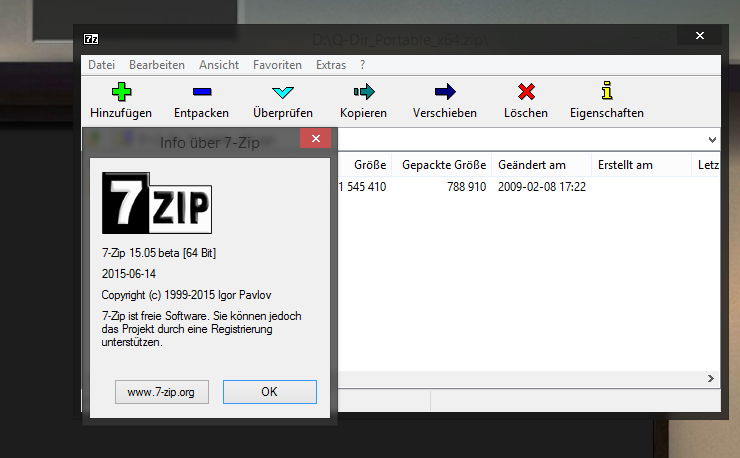Click the 7z title bar icon
Screen dimensions: 740x458
(x=91, y=39)
